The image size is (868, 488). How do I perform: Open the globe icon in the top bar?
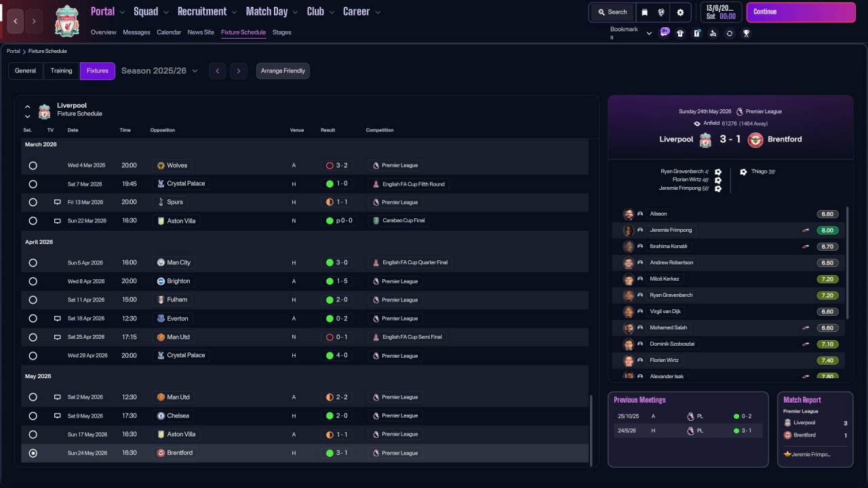pyautogui.click(x=661, y=12)
